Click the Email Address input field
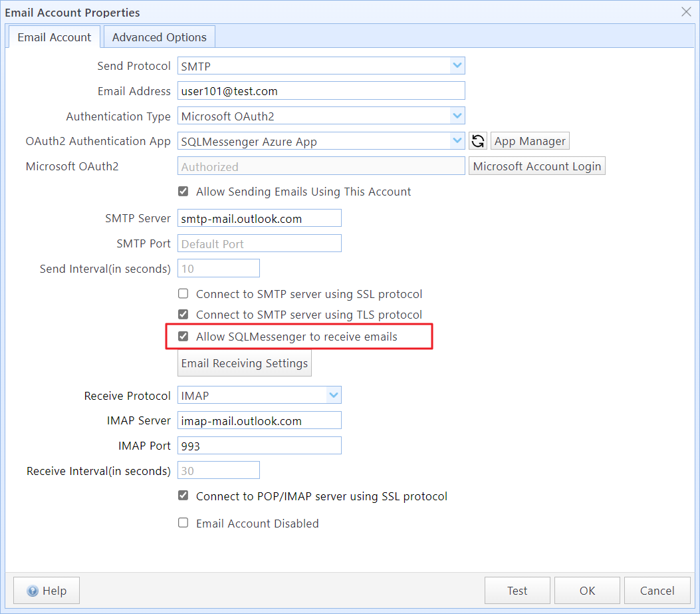Image resolution: width=700 pixels, height=614 pixels. pos(322,90)
